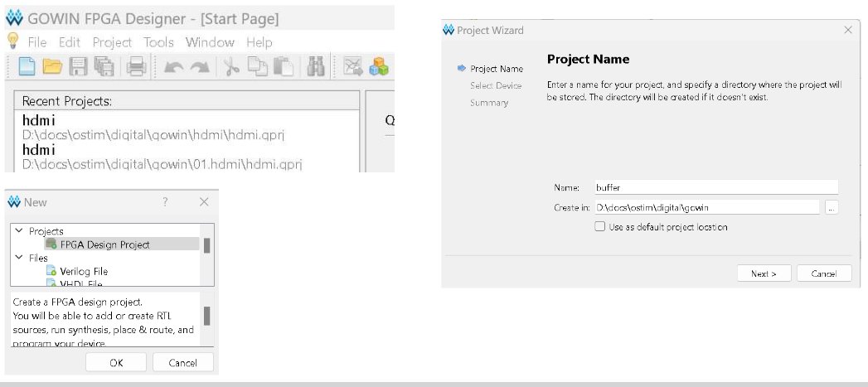This screenshot has height=387, width=868.
Task: Click the project Name input field
Action: click(x=715, y=187)
